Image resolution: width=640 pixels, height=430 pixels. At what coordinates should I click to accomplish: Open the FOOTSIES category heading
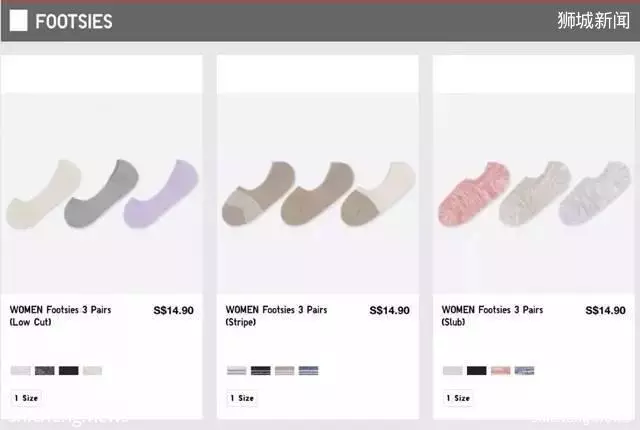[73, 21]
